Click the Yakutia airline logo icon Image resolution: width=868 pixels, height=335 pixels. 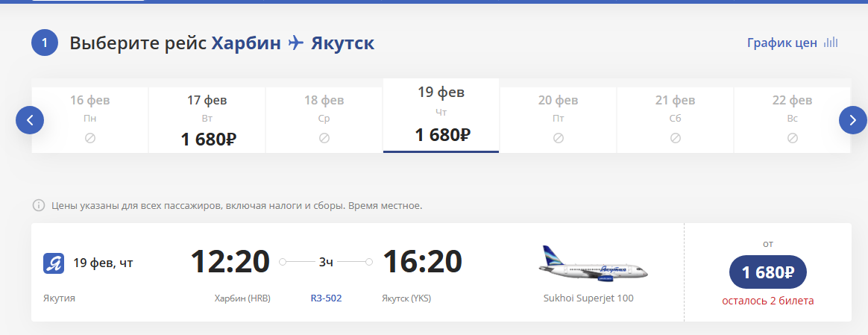(54, 263)
